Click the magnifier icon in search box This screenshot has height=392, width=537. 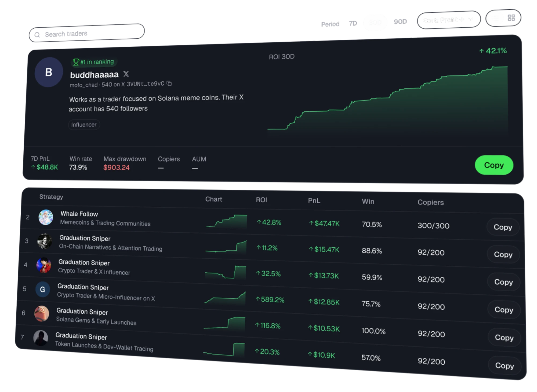[37, 35]
